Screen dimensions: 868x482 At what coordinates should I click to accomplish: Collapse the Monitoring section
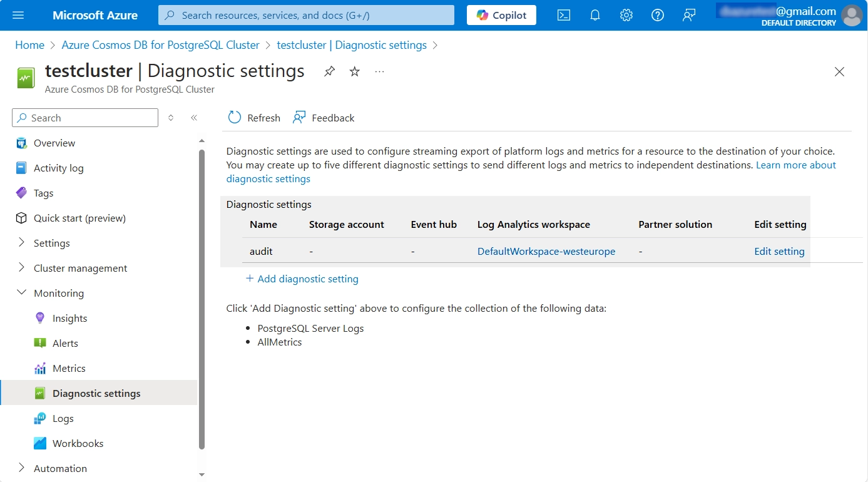click(22, 293)
